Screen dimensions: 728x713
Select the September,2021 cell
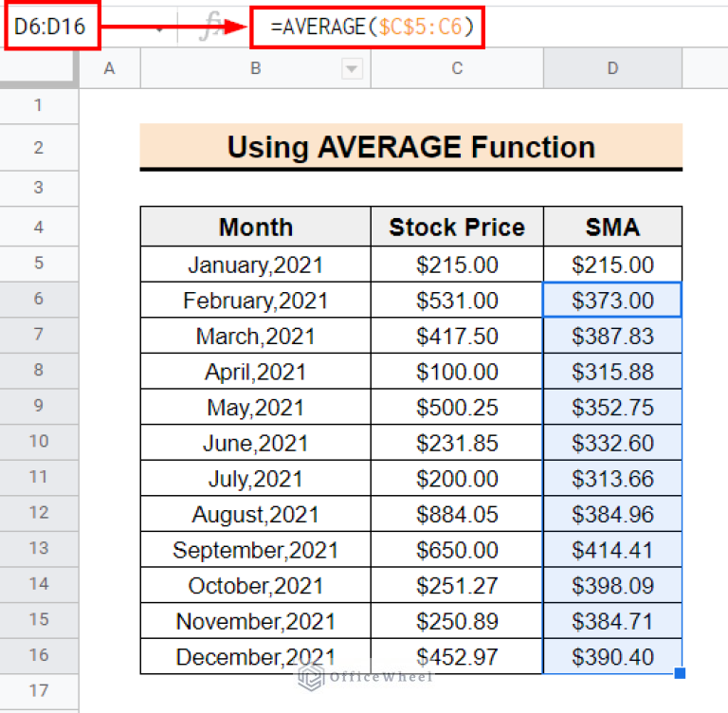[255, 550]
